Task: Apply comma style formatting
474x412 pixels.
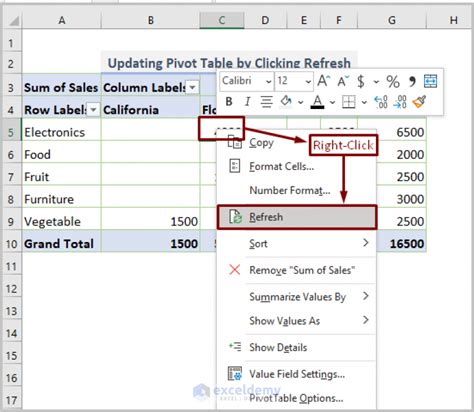Action: (412, 81)
